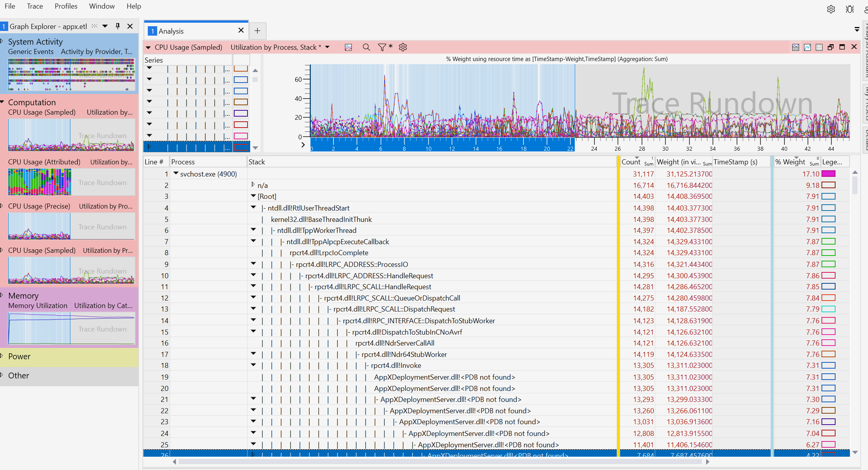
Task: Click the Series column header
Action: pyautogui.click(x=188, y=60)
